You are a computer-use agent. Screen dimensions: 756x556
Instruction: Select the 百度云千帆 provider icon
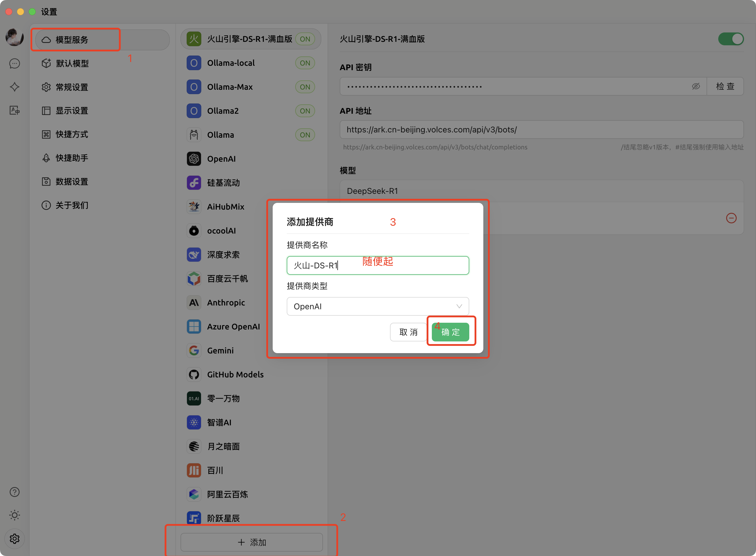point(194,279)
